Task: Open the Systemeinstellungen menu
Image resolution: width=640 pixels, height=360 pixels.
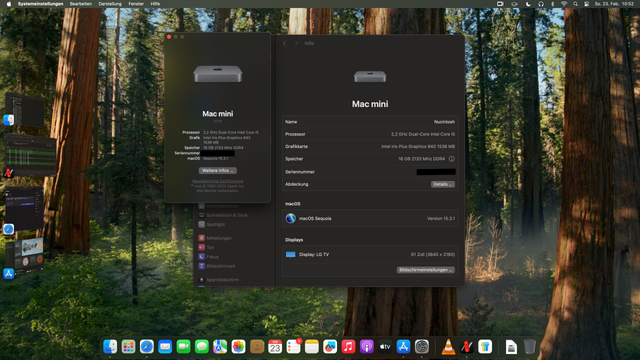Action: pyautogui.click(x=40, y=4)
